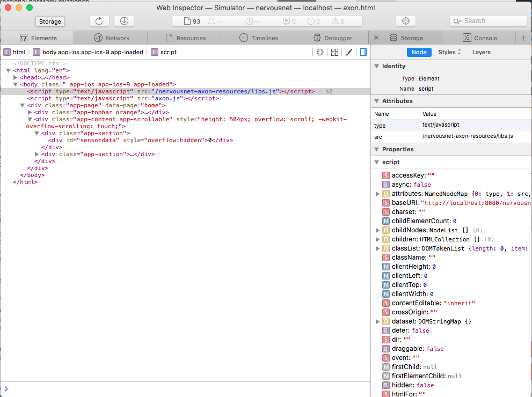
Task: Open the Console tab
Action: pyautogui.click(x=479, y=38)
